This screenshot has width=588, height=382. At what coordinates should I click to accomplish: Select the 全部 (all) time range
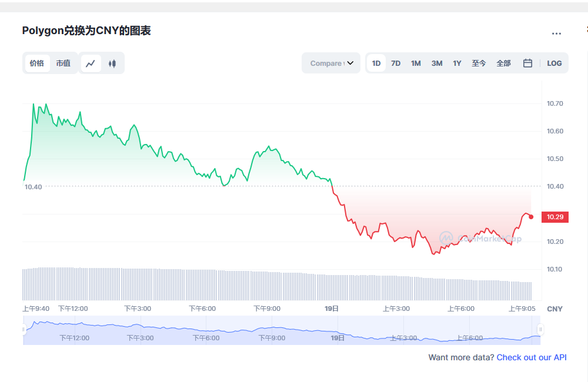pos(504,63)
